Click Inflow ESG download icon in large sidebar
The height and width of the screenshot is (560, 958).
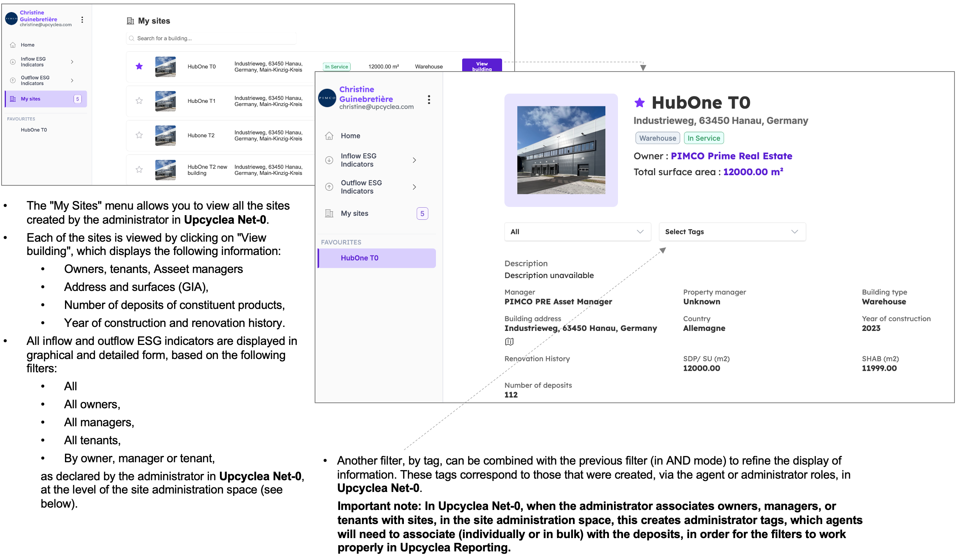[x=329, y=160]
